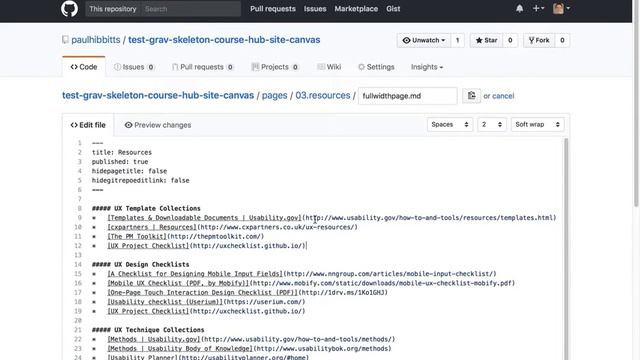Select the Edit file tab
This screenshot has height=360, width=640.
click(88, 125)
